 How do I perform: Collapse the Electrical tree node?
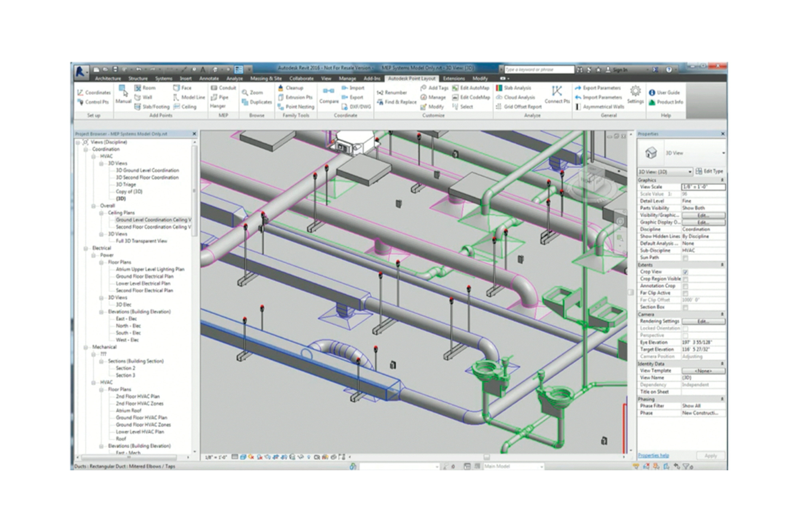(86, 248)
